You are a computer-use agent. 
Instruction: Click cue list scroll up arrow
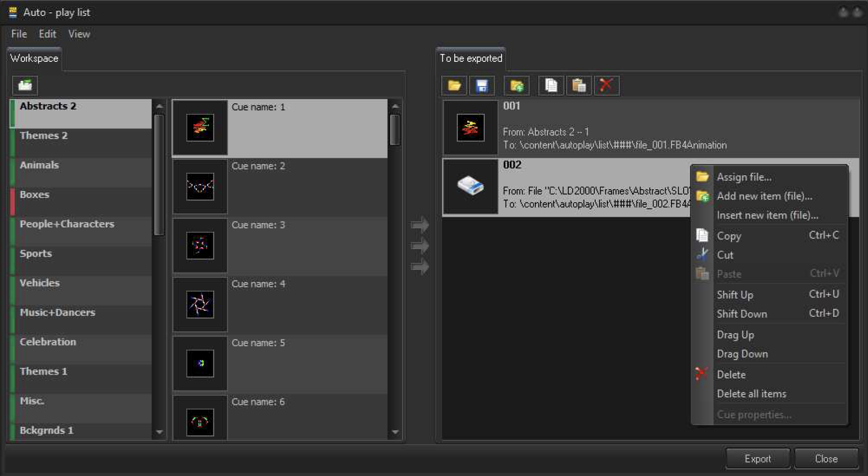(x=395, y=106)
